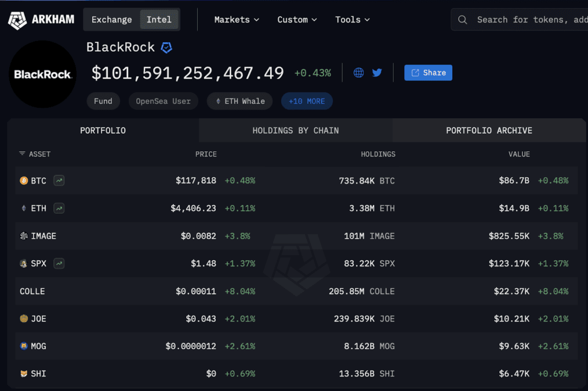The width and height of the screenshot is (588, 391).
Task: Switch to Exchange mode
Action: pyautogui.click(x=111, y=20)
